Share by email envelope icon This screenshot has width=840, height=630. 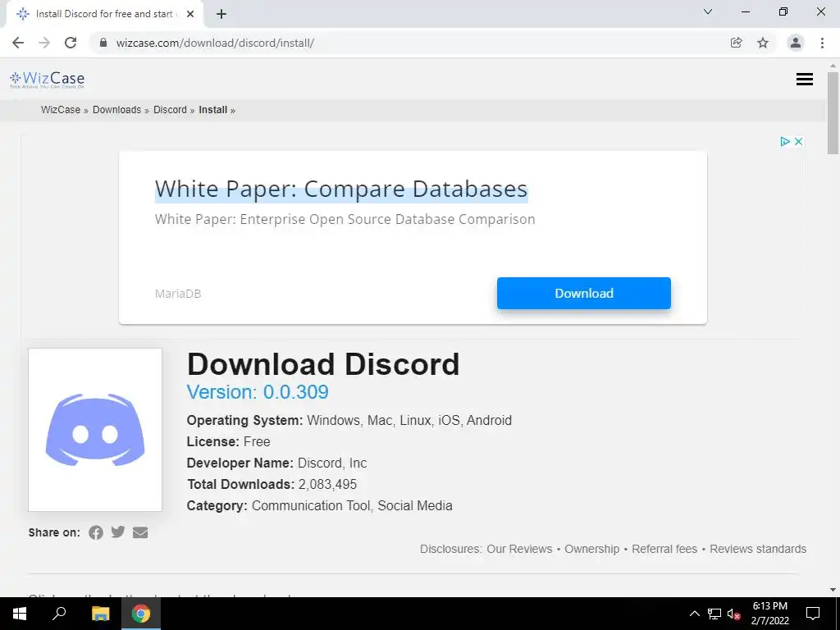click(139, 532)
